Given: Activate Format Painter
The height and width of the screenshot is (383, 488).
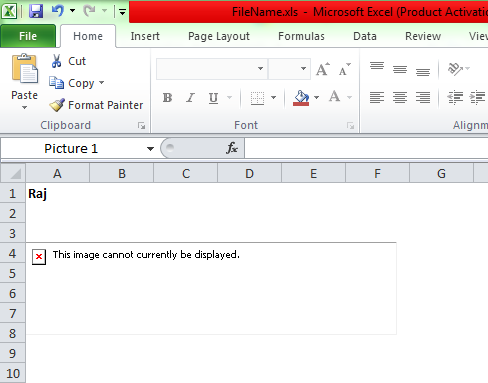Looking at the screenshot, I should (x=96, y=105).
